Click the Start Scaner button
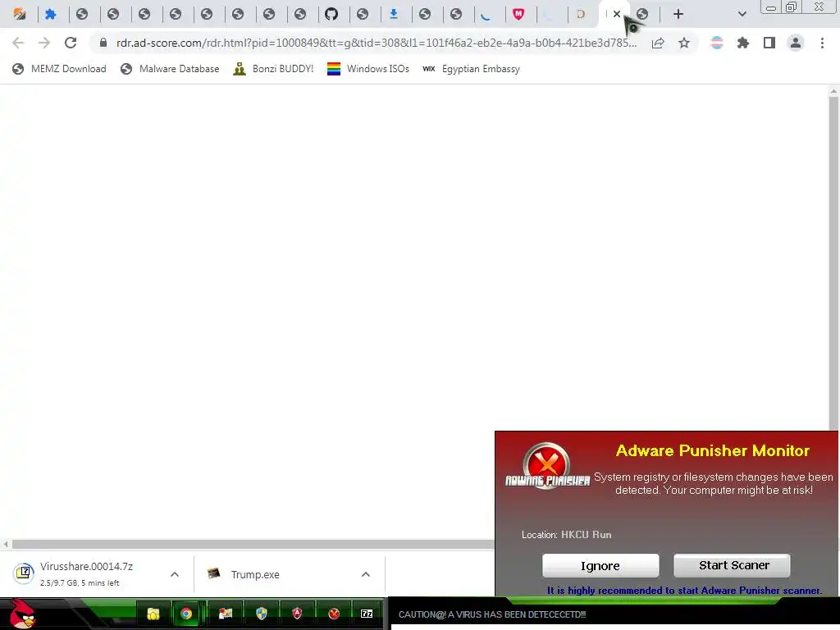The width and height of the screenshot is (840, 630). [732, 565]
